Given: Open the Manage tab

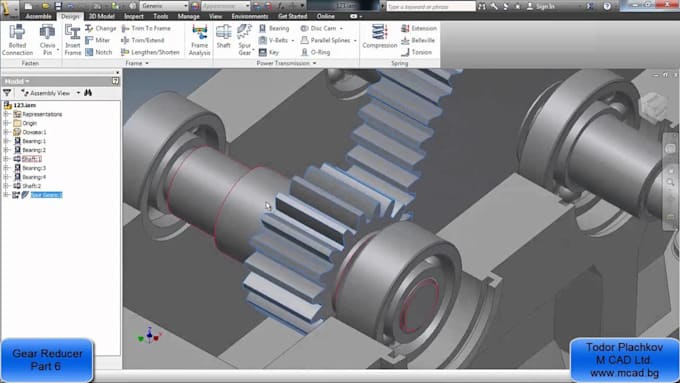Looking at the screenshot, I should coord(189,16).
